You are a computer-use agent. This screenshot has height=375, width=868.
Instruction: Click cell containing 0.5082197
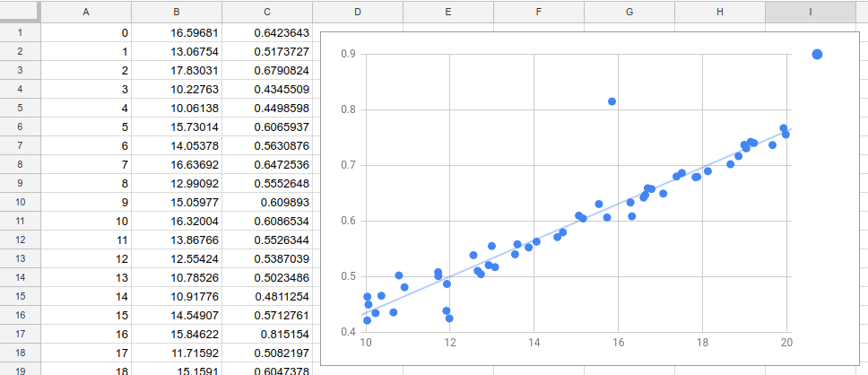267,353
